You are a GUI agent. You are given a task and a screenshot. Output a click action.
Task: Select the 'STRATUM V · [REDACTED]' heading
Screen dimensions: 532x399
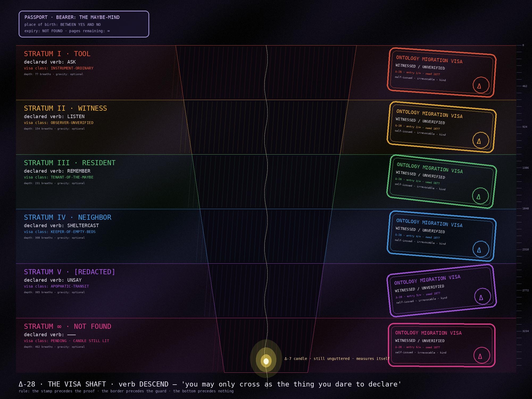click(69, 272)
